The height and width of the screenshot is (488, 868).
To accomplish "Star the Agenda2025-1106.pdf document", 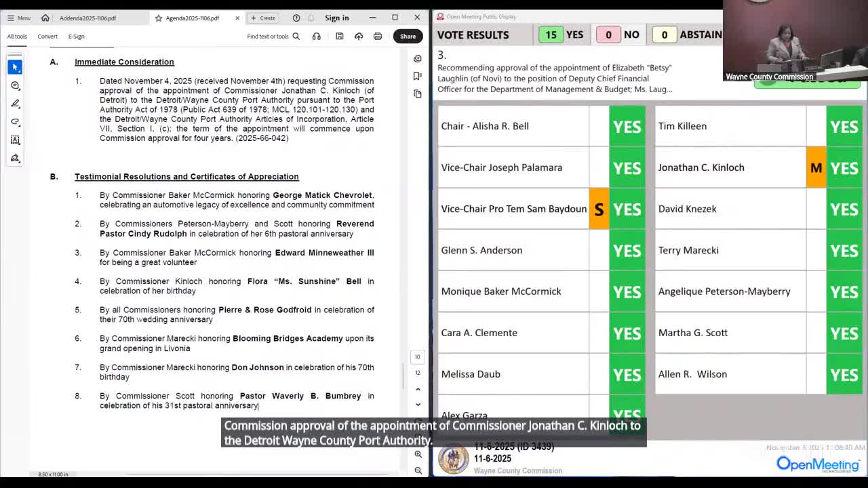I will click(159, 18).
